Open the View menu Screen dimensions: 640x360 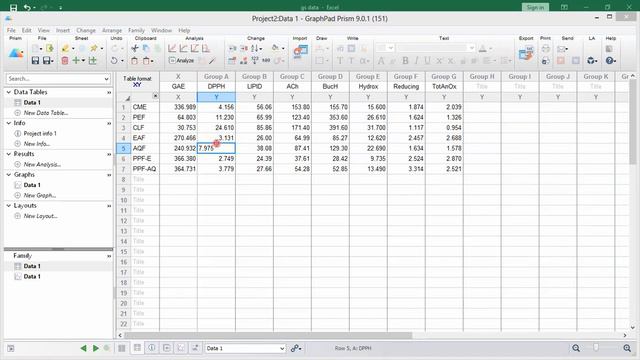[44, 30]
